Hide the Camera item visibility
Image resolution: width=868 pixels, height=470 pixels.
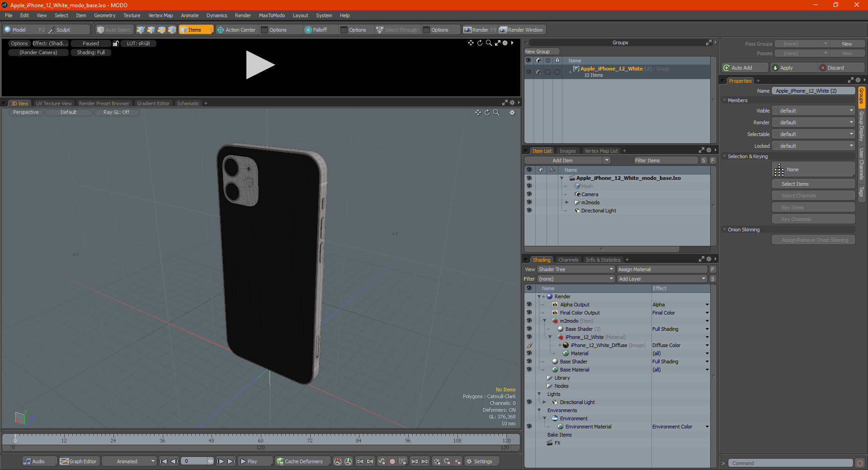(529, 194)
